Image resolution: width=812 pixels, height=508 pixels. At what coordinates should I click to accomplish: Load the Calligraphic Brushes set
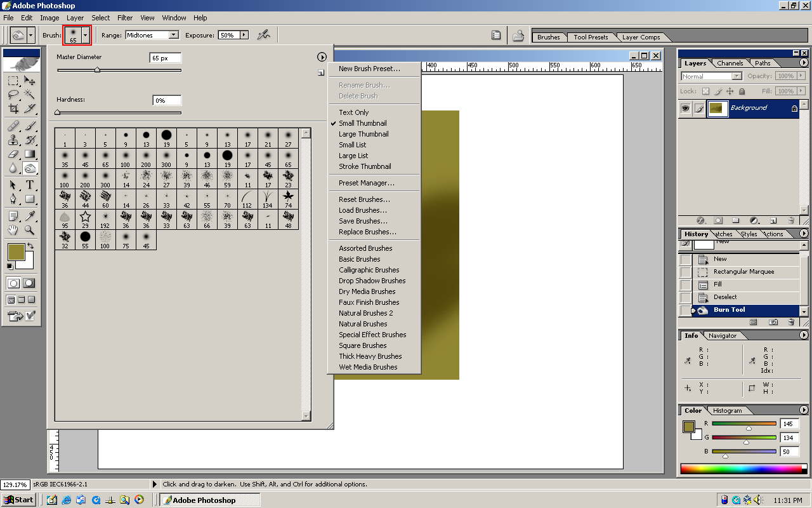(x=369, y=270)
